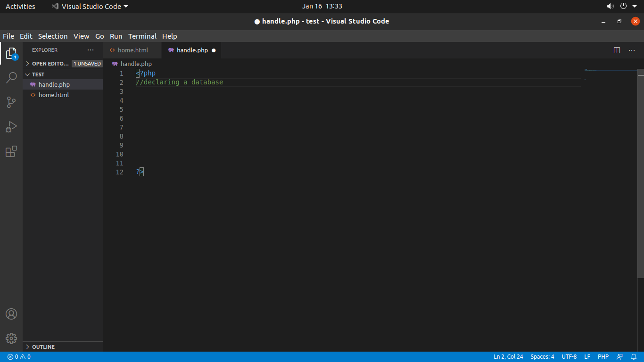Open the Run and Debug view icon
644x362 pixels.
pyautogui.click(x=11, y=127)
